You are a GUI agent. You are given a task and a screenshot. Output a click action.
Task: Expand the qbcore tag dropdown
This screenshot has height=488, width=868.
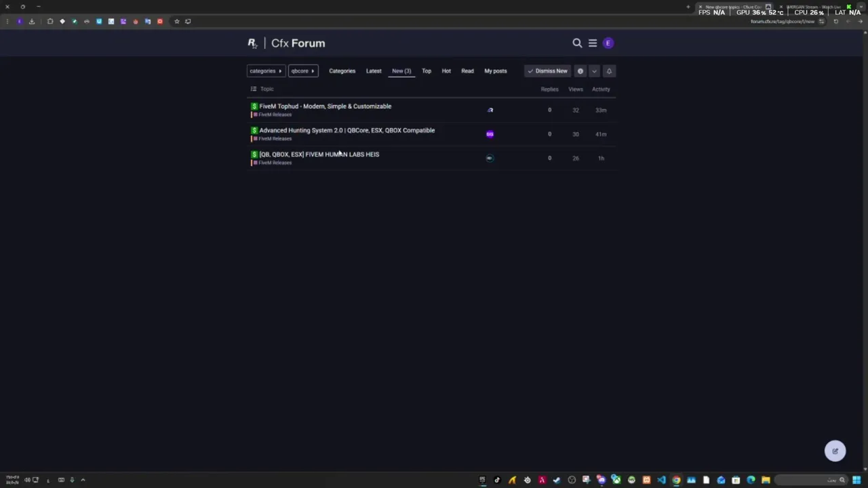click(303, 71)
